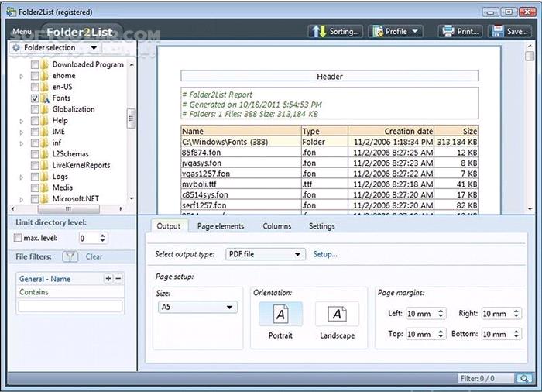542x392 pixels.
Task: Remove the filter with the minus icon
Action: [x=118, y=278]
